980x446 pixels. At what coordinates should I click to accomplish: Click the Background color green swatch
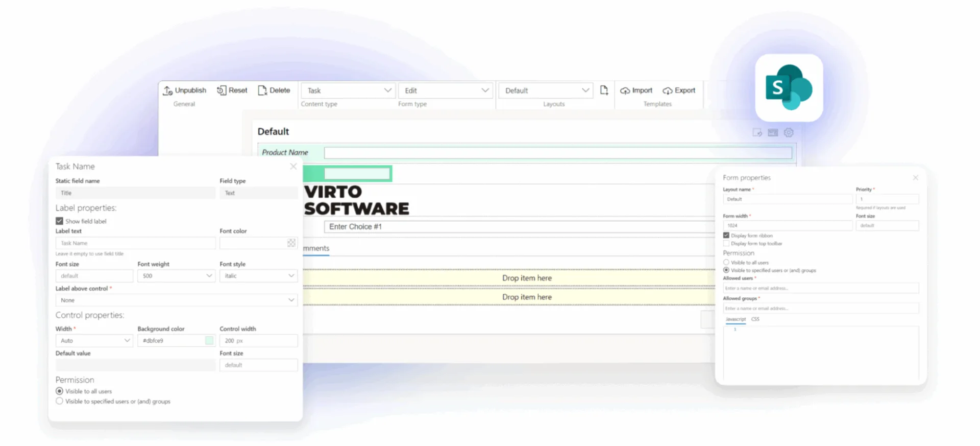pos(209,341)
